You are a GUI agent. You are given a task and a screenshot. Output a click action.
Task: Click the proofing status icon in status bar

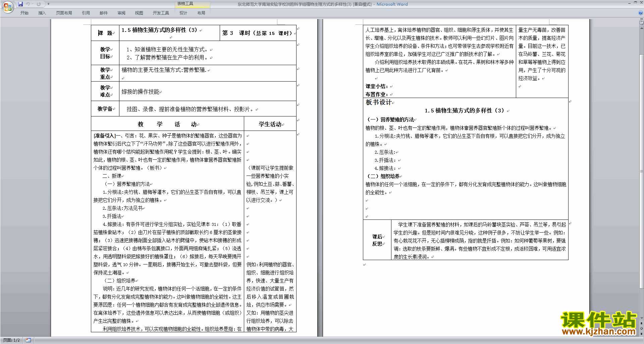pyautogui.click(x=28, y=340)
